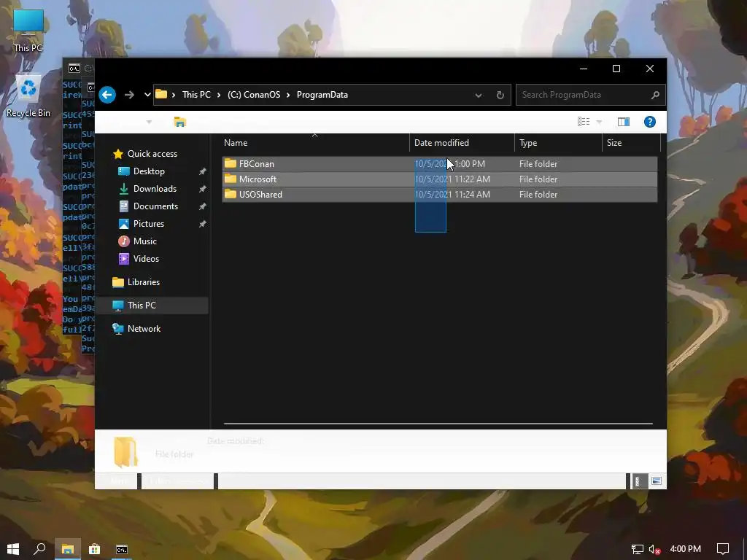Sort by the Type column header
This screenshot has width=747, height=560.
tap(558, 143)
